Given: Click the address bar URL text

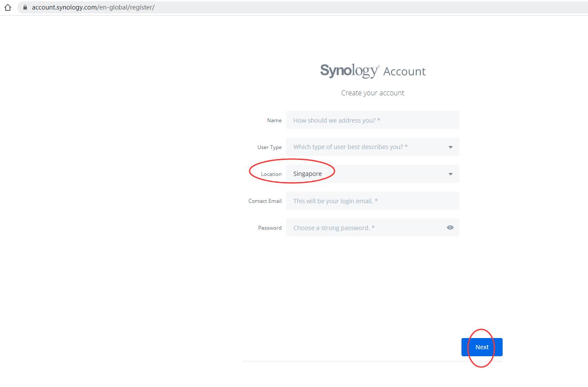Looking at the screenshot, I should [x=93, y=7].
